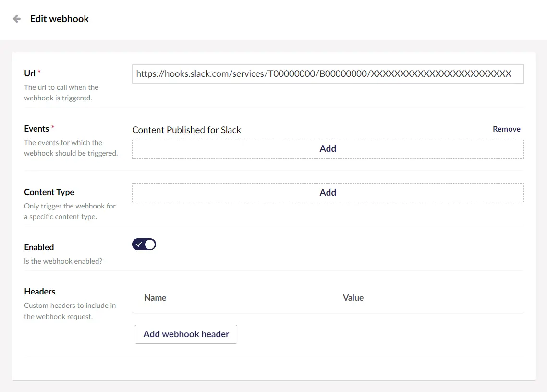Disable the webhook with the Enabled toggle
Screen dimensions: 547x392
(144, 245)
